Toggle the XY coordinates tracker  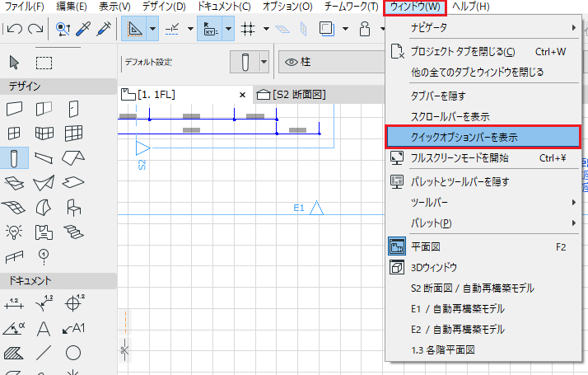(x=210, y=29)
